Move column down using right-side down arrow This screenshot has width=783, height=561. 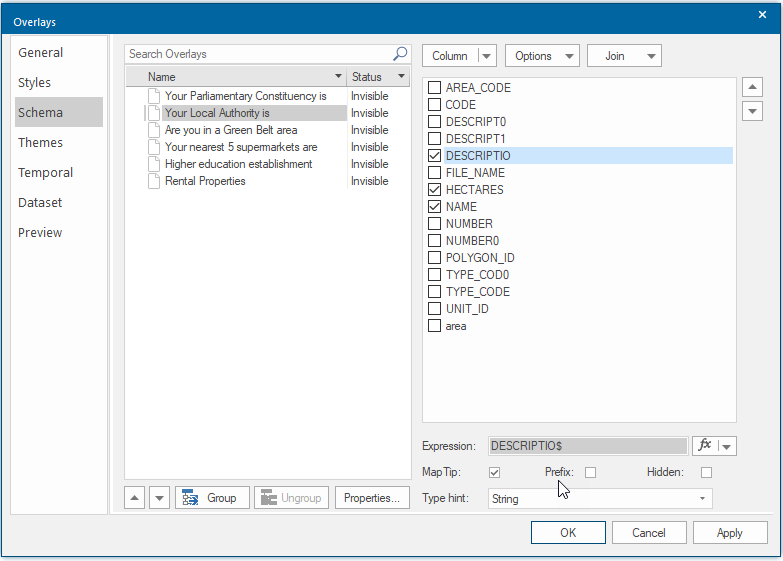coord(753,111)
